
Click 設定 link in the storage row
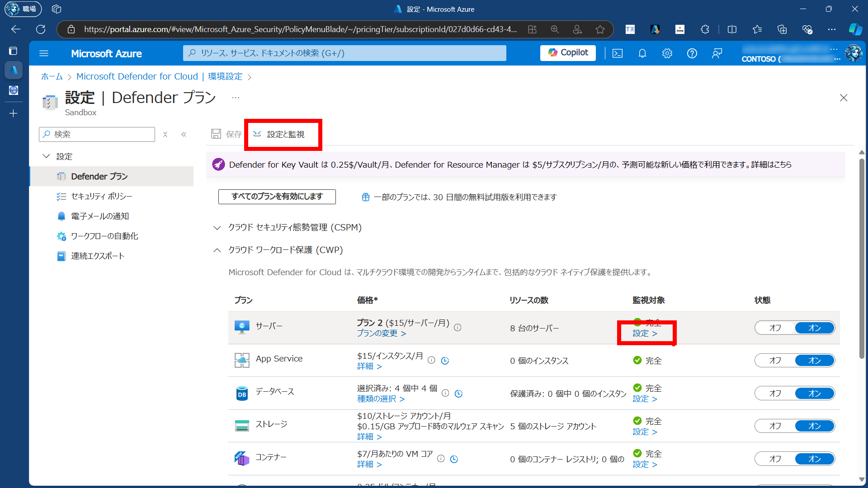coord(645,432)
